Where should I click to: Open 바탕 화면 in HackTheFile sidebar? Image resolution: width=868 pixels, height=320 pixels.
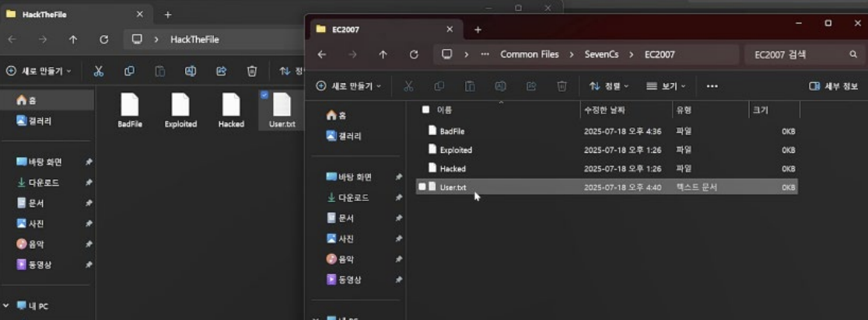tap(40, 162)
